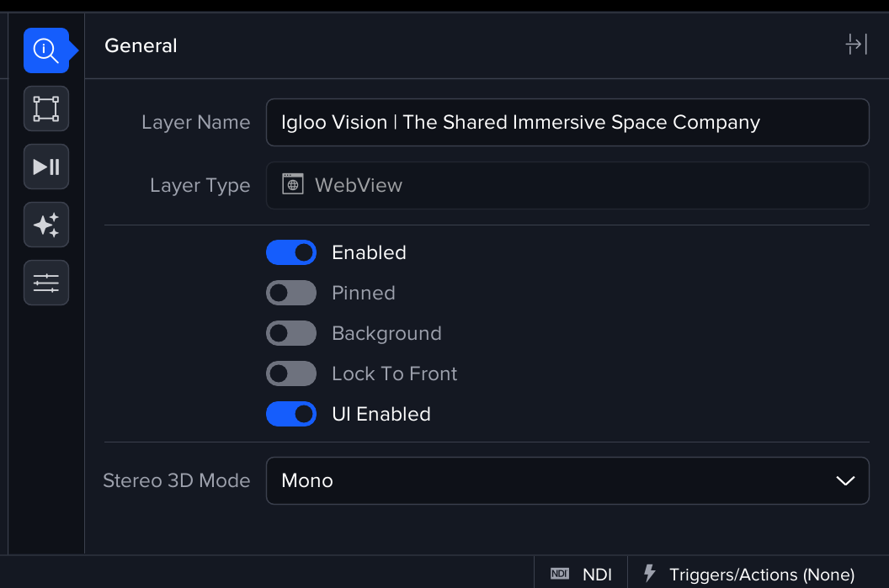Open the Stereo 3D Mode dropdown

tap(567, 480)
